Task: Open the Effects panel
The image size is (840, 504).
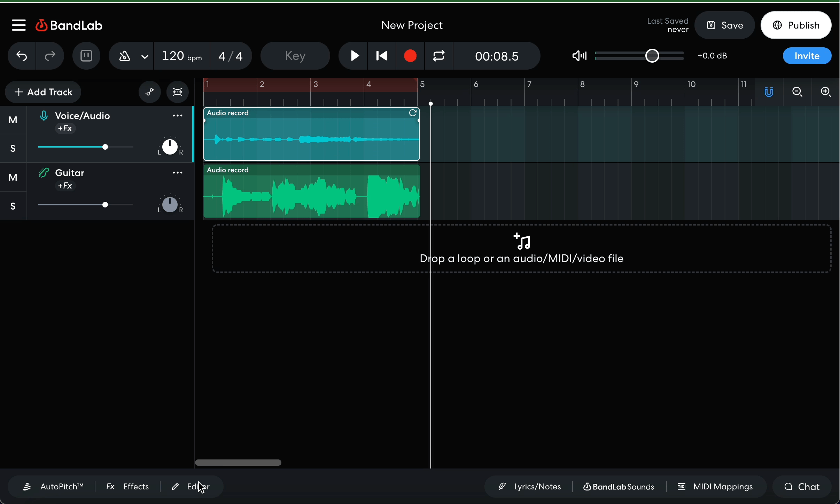Action: click(x=127, y=487)
